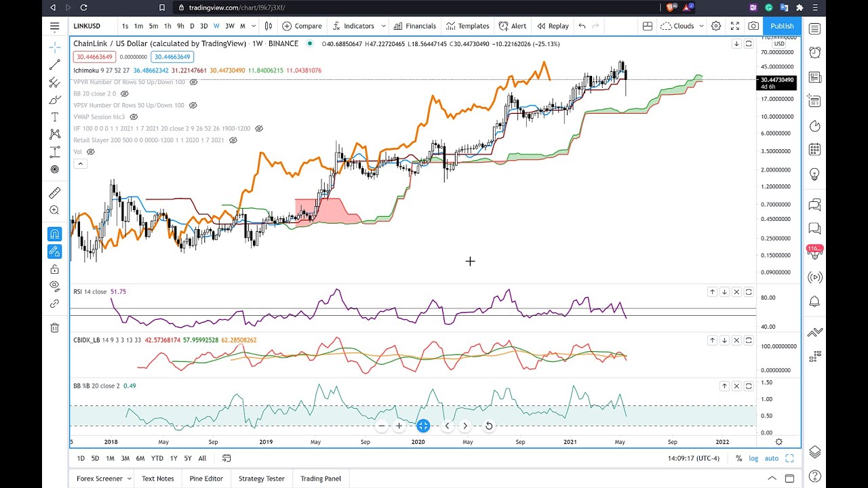Undo the last chart action
This screenshot has height=488, width=868.
582,26
